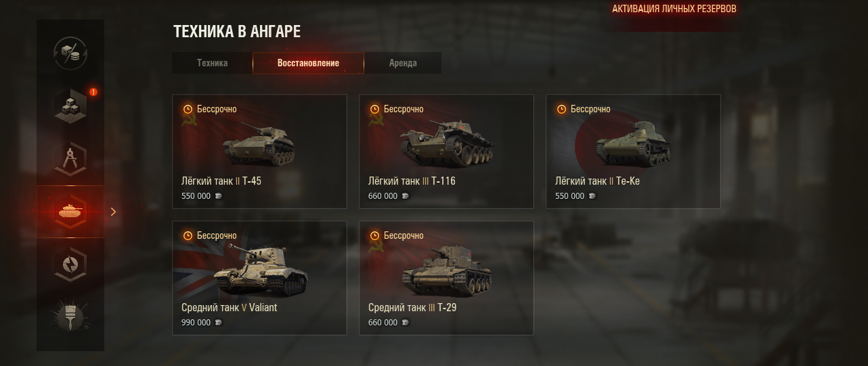Switch to the Аренда tab
Screen dimensions: 868x366
pyautogui.click(x=403, y=63)
